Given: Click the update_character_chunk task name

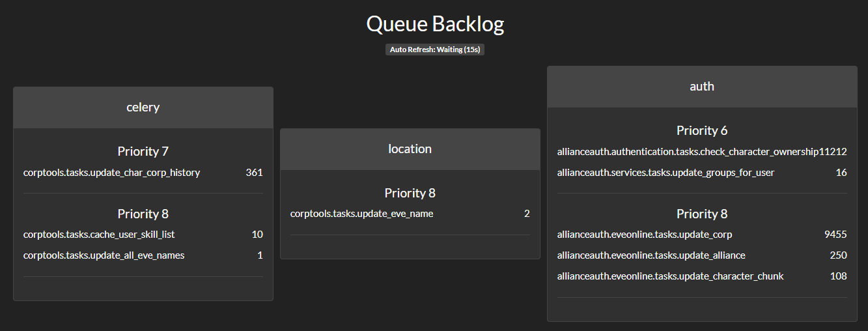Looking at the screenshot, I should click(x=670, y=276).
